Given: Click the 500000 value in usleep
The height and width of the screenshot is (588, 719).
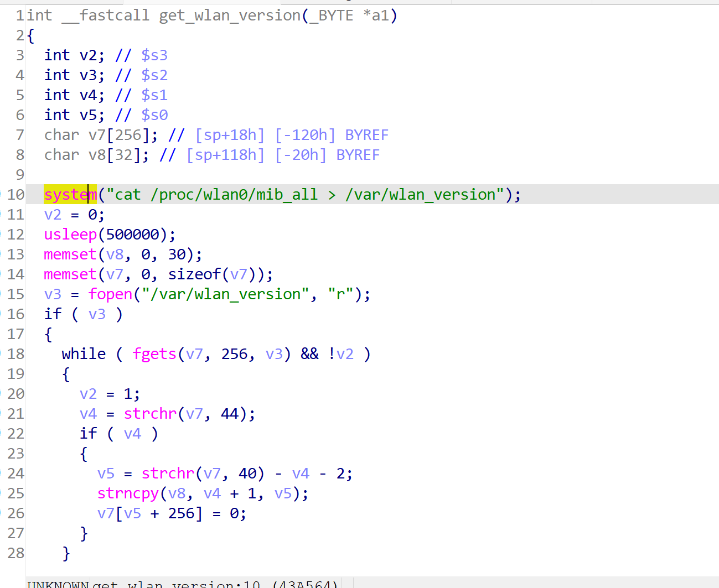Looking at the screenshot, I should [132, 235].
